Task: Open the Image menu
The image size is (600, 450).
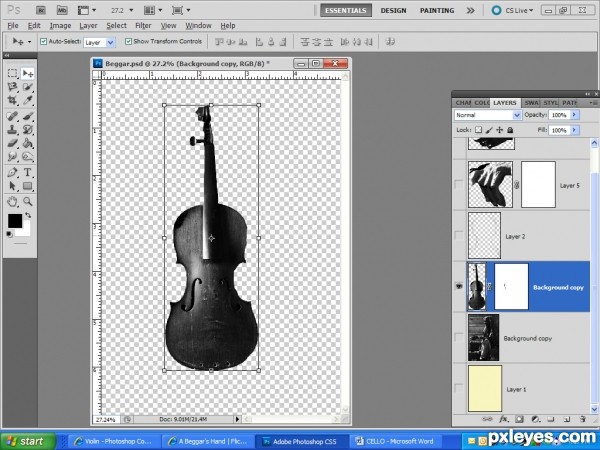Action: (x=60, y=26)
